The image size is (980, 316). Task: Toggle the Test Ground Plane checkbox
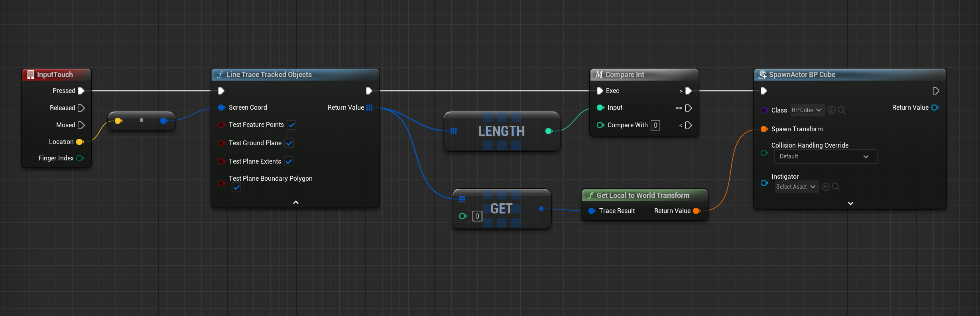(x=289, y=143)
